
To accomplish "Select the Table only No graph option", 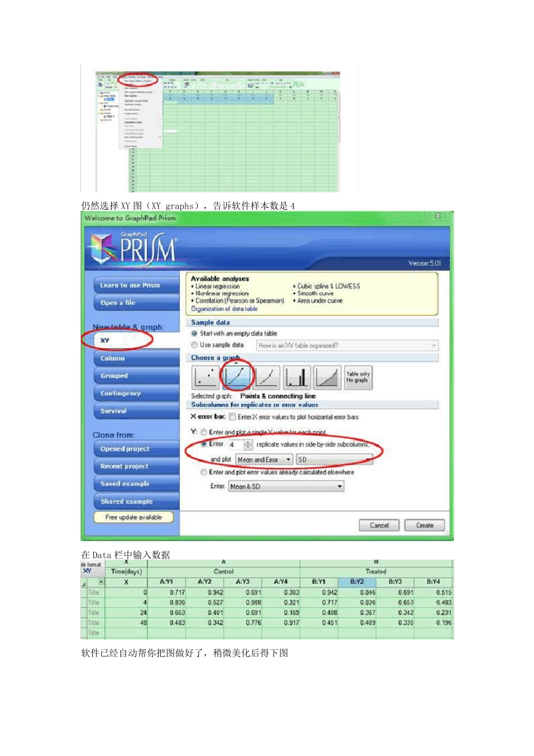I will click(358, 377).
